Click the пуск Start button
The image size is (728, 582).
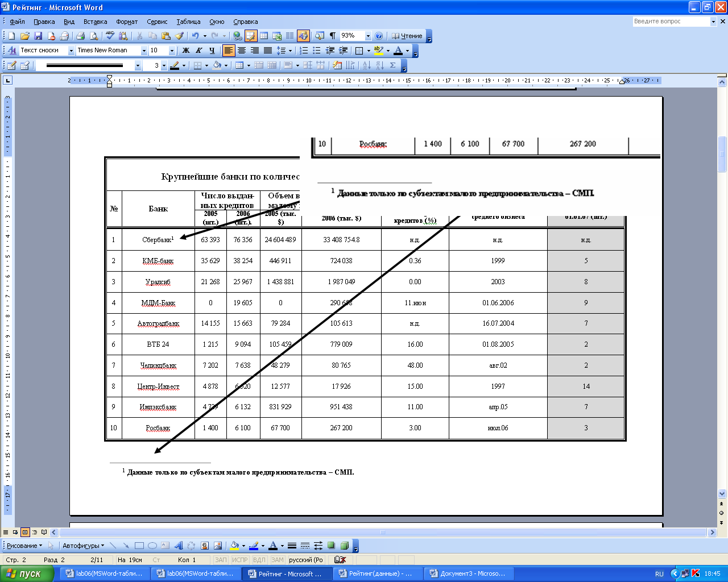27,573
